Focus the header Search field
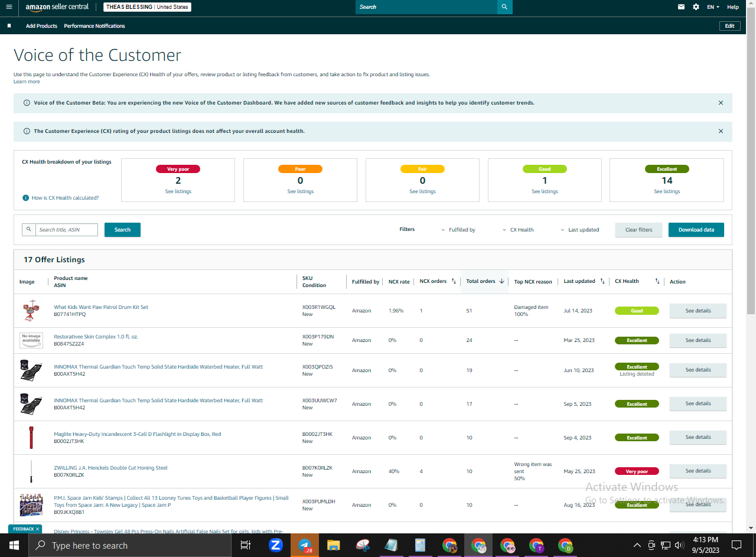The image size is (756, 557). pos(426,7)
